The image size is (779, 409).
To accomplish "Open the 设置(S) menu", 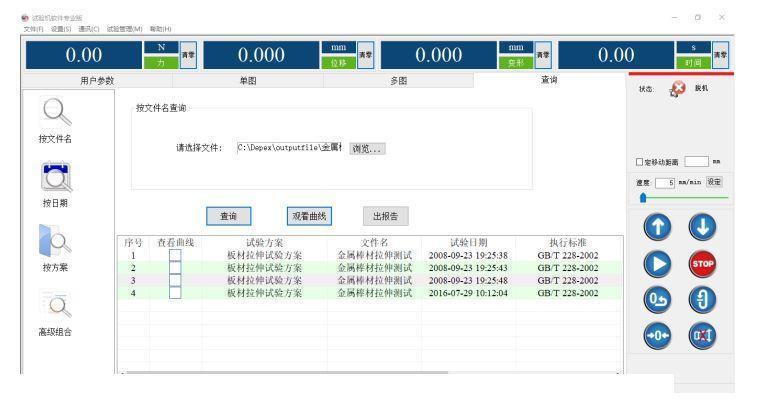I will point(61,29).
